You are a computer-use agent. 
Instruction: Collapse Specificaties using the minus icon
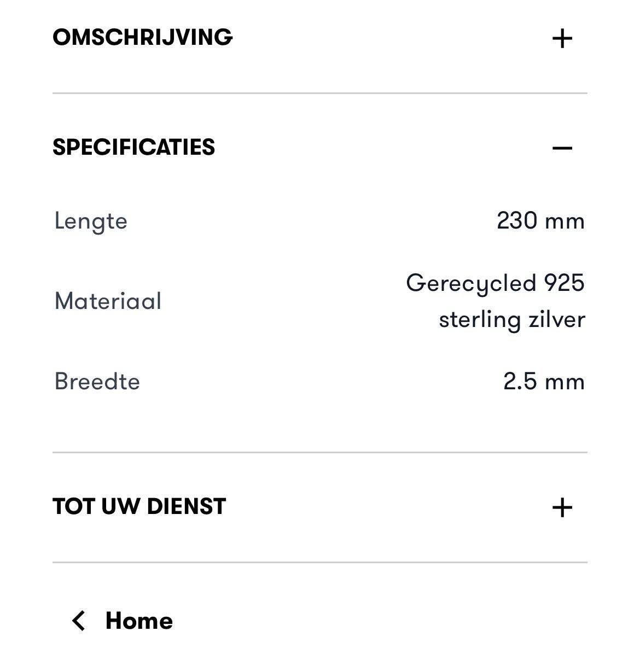coord(562,148)
